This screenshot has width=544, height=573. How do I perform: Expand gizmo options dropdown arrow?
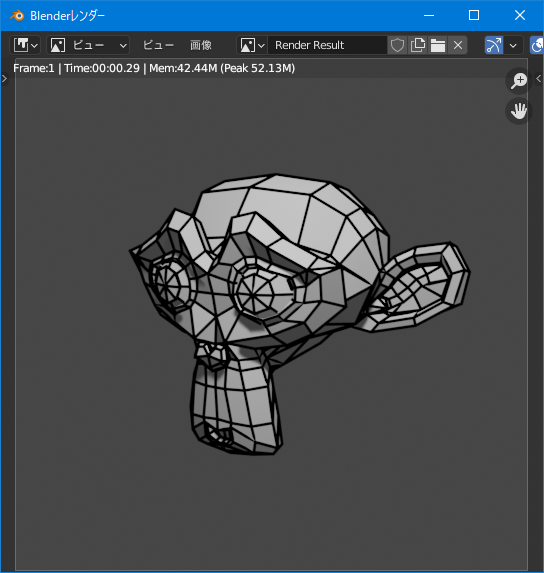(513, 45)
